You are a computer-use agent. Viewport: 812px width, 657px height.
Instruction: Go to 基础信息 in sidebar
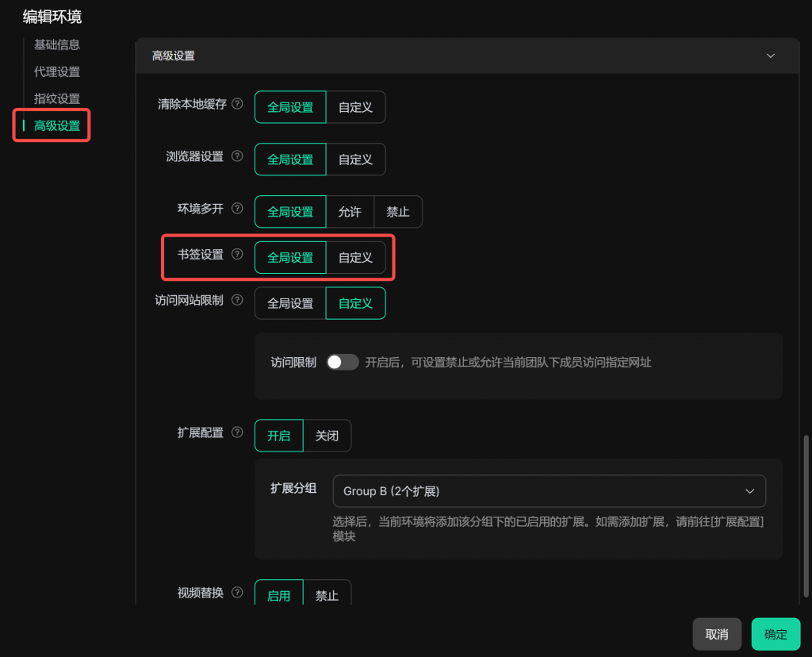coord(57,45)
